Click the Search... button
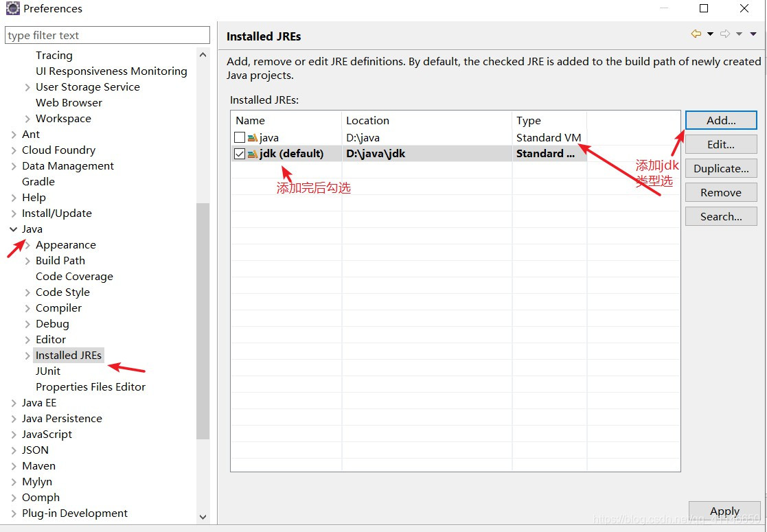 click(721, 216)
